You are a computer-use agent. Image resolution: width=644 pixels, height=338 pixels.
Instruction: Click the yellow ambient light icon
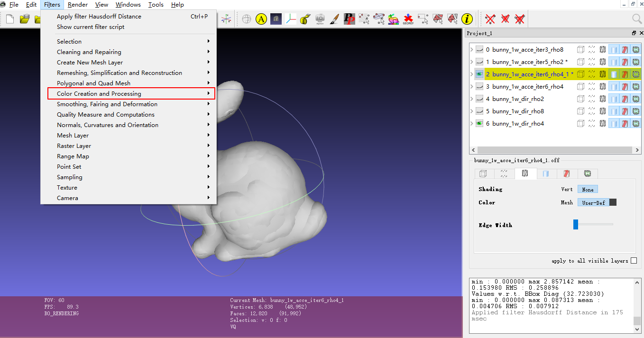tap(261, 19)
